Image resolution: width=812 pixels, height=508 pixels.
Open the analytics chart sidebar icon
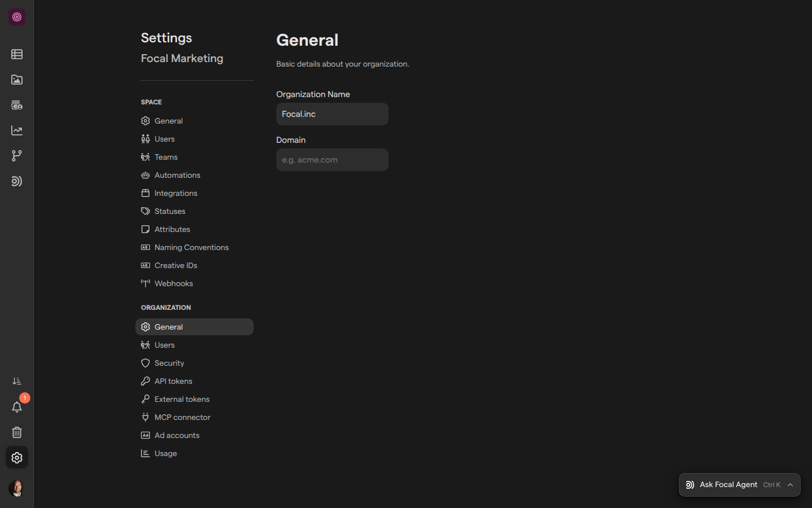tap(17, 130)
